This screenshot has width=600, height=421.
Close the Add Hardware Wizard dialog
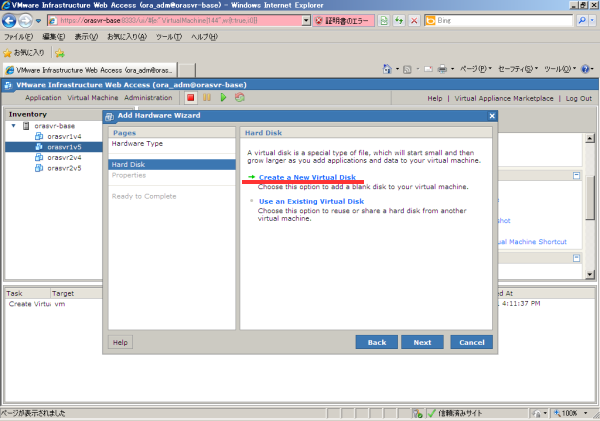click(x=491, y=116)
